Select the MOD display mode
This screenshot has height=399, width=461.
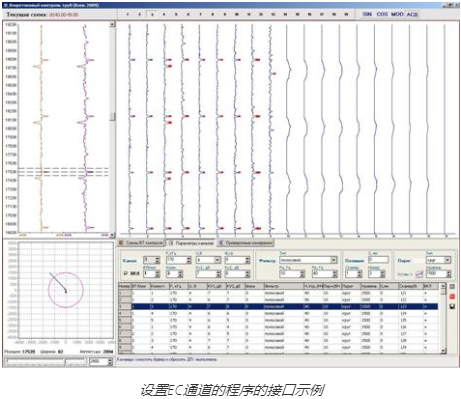pos(397,14)
